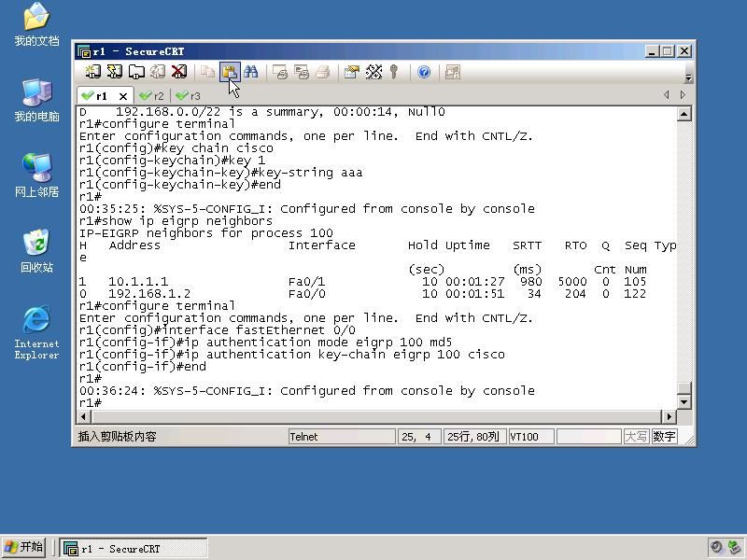Image resolution: width=747 pixels, height=560 pixels.
Task: Click the Quick Connect lightning icon
Action: 114,72
